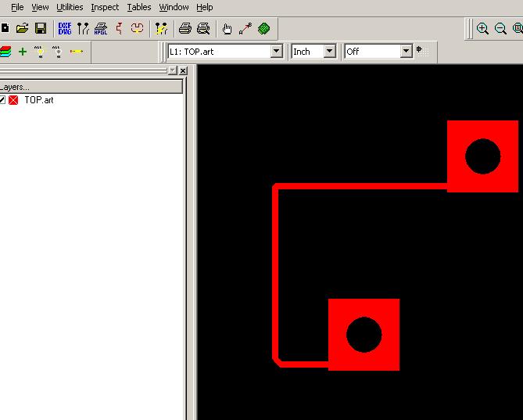Screen dimensions: 523x420
Task: Click the Open file folder icon
Action: coord(22,29)
